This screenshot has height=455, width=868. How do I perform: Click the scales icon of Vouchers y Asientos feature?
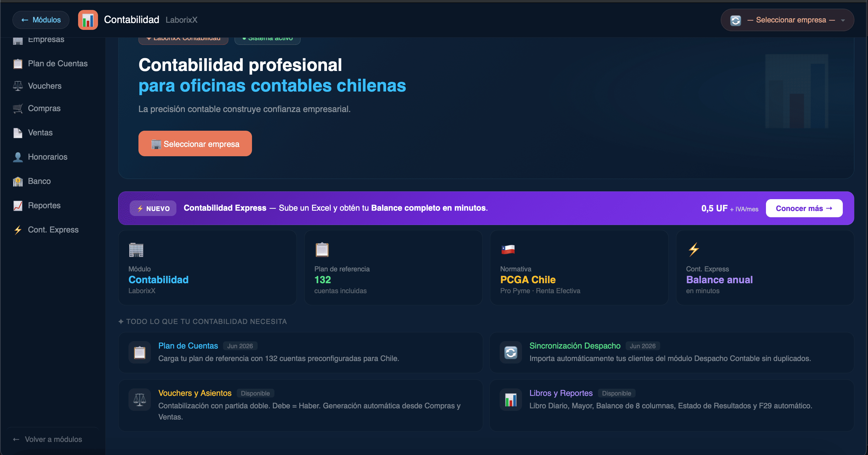(x=139, y=400)
